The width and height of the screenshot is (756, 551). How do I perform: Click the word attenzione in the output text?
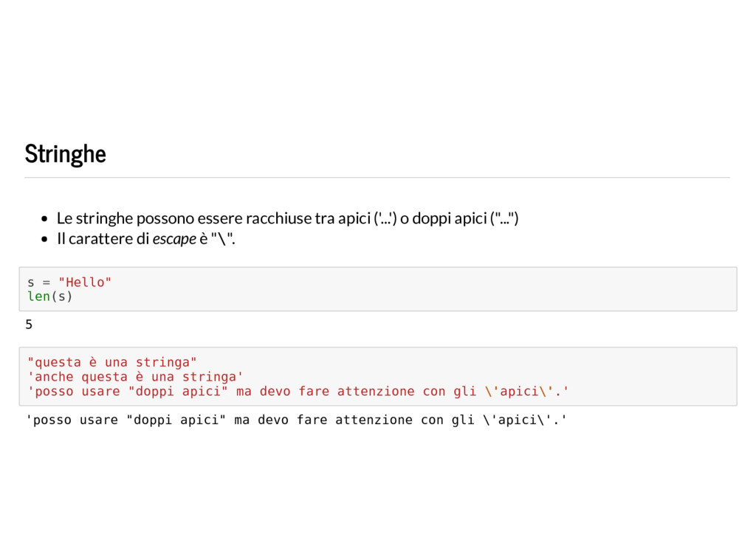pos(374,420)
